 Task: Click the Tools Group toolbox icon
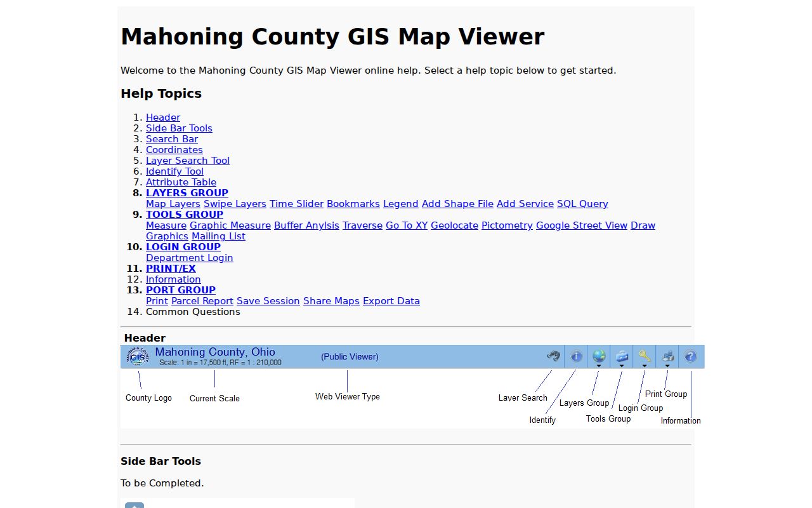point(622,356)
